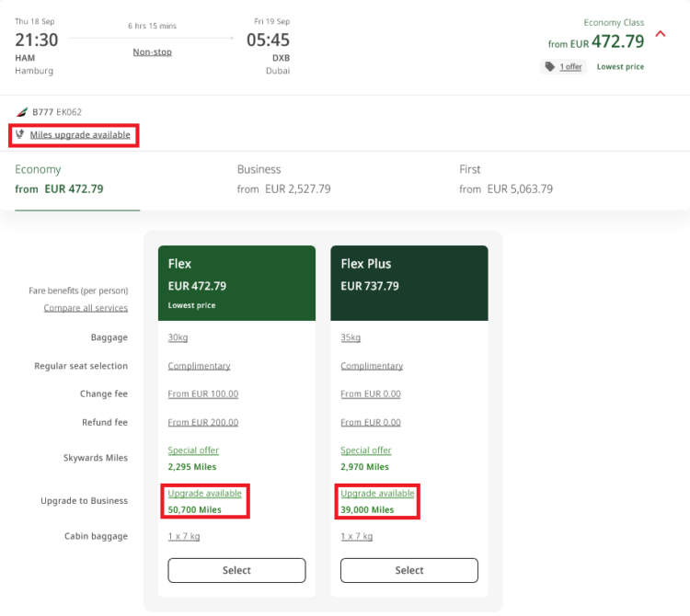View Flex change fee From EUR 100.00
This screenshot has height=616, width=690.
(203, 394)
